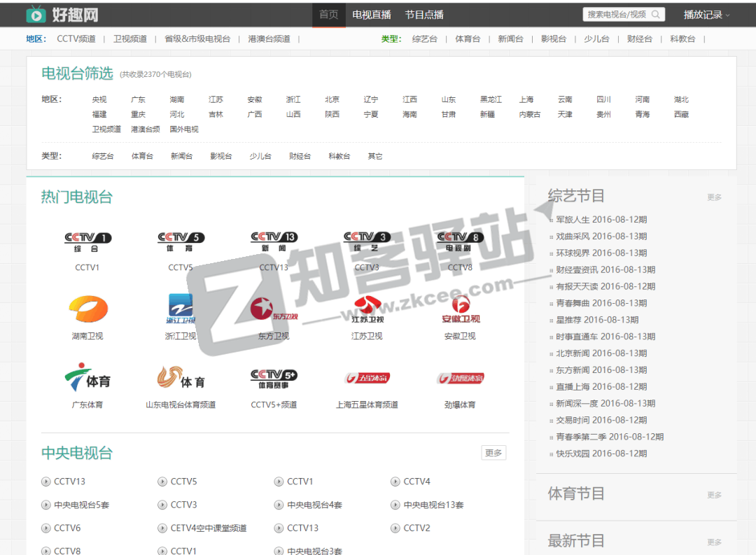The image size is (756, 555).
Task: Expand the 播放记录 dropdown
Action: pyautogui.click(x=706, y=15)
